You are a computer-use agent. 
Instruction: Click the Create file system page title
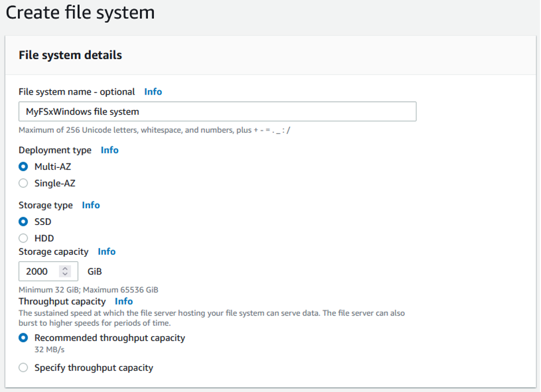79,12
